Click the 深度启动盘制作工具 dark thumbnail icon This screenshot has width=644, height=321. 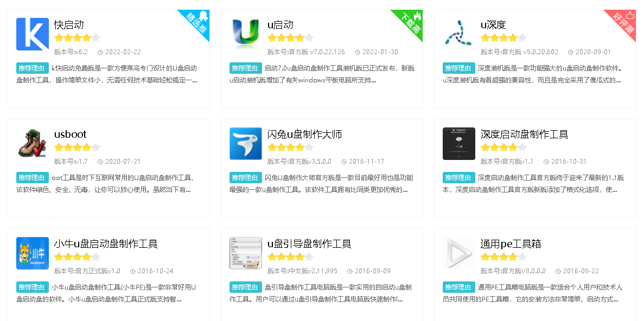(459, 144)
